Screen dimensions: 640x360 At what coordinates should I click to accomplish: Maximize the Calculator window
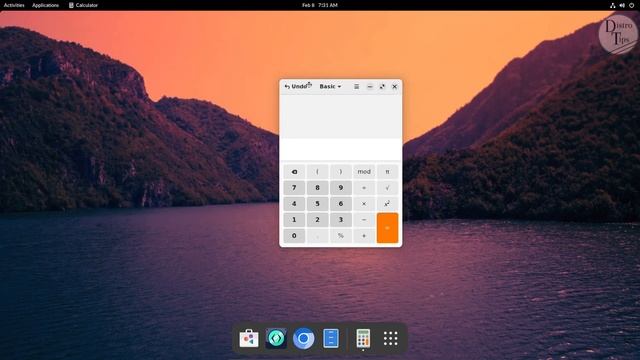382,87
